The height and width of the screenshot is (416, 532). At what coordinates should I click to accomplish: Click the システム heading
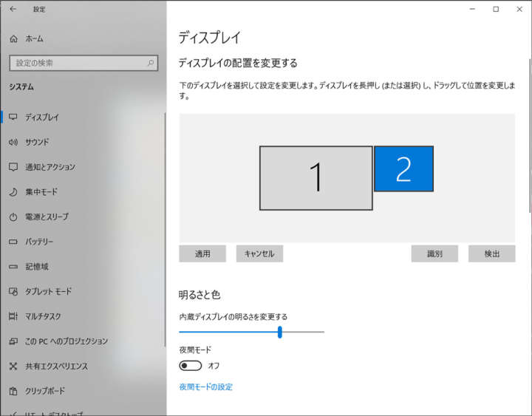pyautogui.click(x=21, y=87)
